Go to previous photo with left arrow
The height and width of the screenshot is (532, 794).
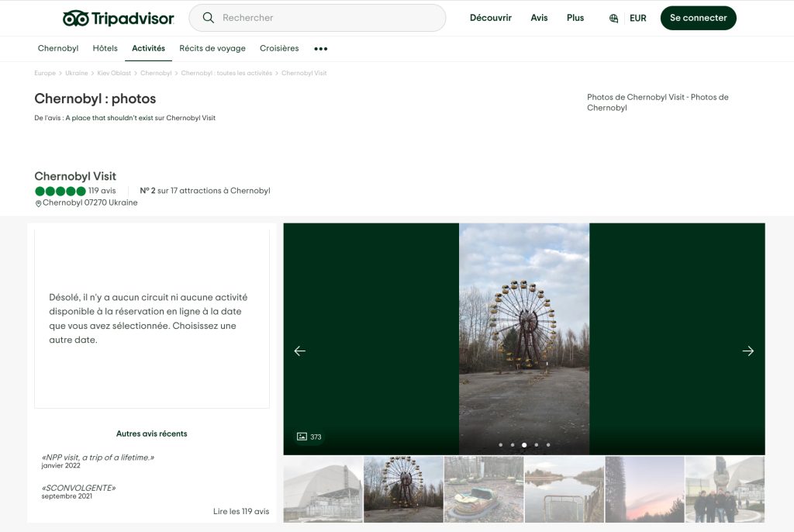[x=300, y=351]
